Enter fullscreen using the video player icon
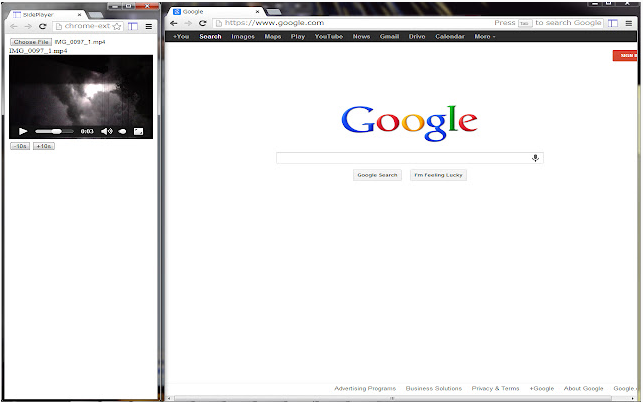The height and width of the screenshot is (402, 643). coord(139,131)
